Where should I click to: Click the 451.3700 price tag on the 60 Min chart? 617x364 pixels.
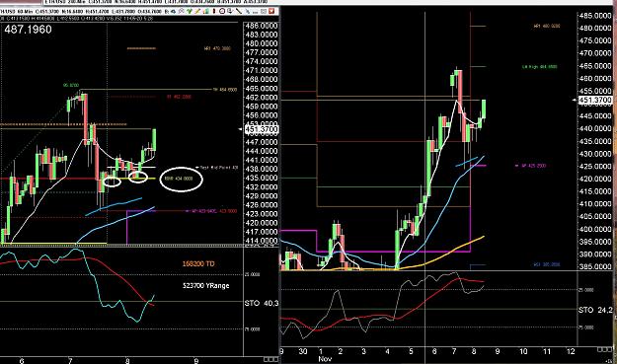[262, 129]
